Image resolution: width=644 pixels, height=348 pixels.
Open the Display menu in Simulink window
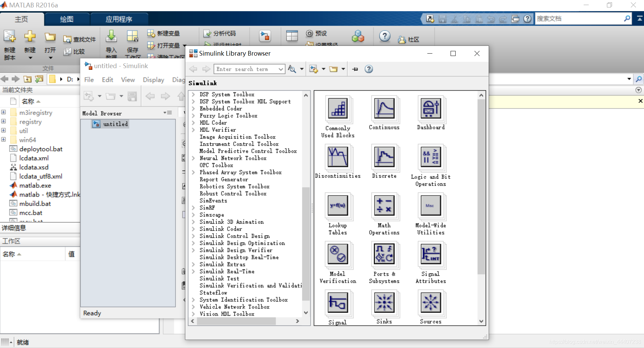[x=153, y=80]
